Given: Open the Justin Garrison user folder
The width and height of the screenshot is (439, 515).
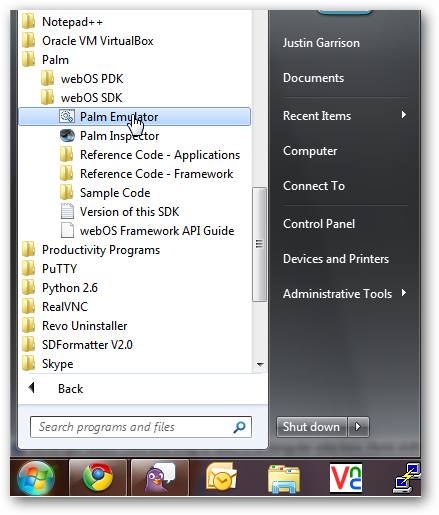Looking at the screenshot, I should coord(321,43).
